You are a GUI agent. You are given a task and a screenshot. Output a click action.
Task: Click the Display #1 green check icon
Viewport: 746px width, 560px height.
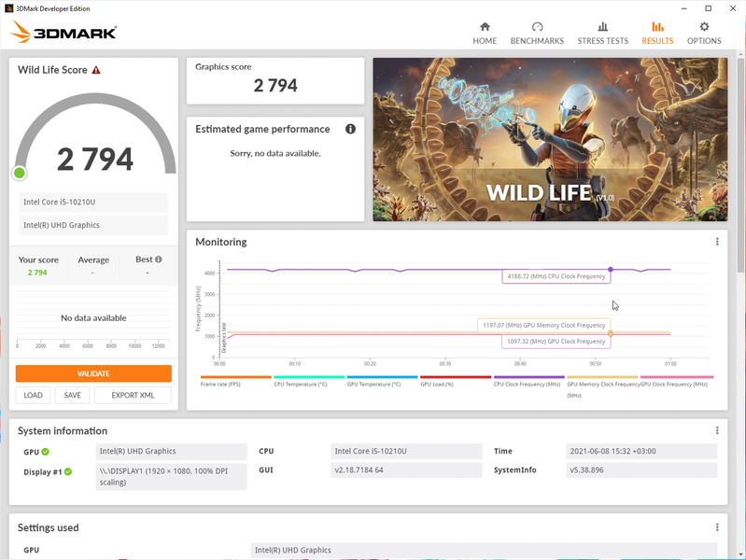[68, 471]
